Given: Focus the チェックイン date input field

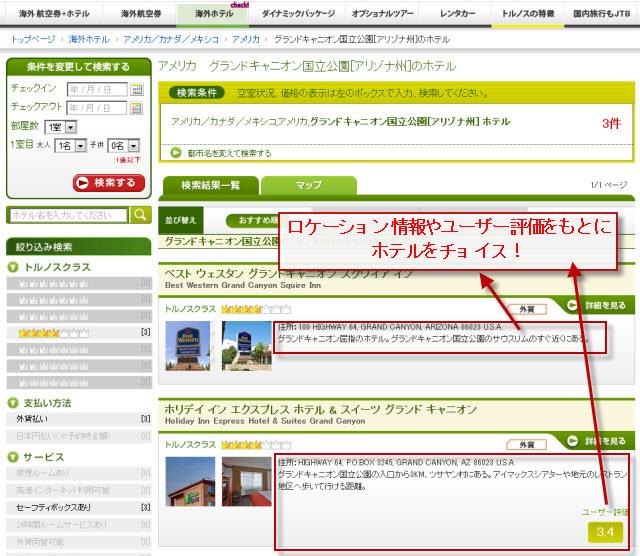Looking at the screenshot, I should tap(97, 89).
